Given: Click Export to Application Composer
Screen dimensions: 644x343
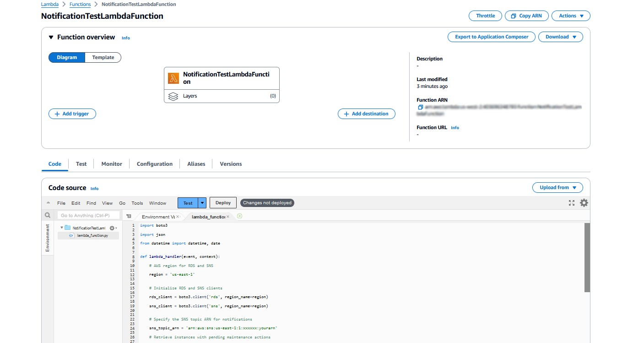Looking at the screenshot, I should (x=492, y=37).
